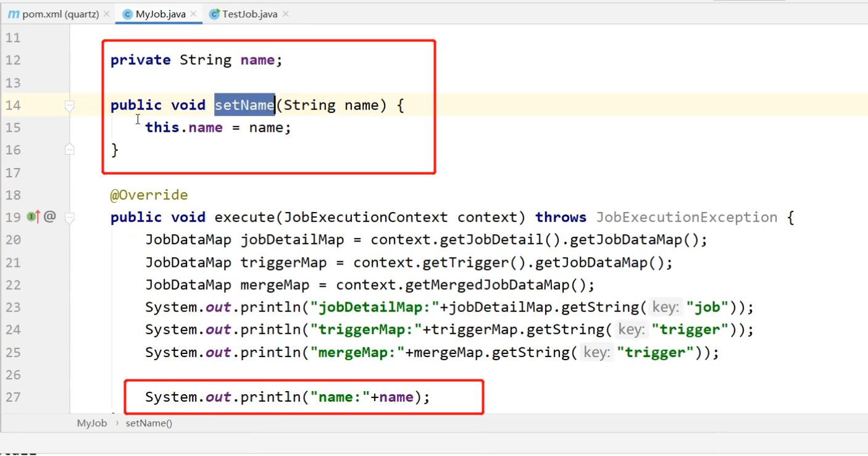Close the pom.xml (quartz) tab
Viewport: 868px width, 456px height.
pos(107,14)
